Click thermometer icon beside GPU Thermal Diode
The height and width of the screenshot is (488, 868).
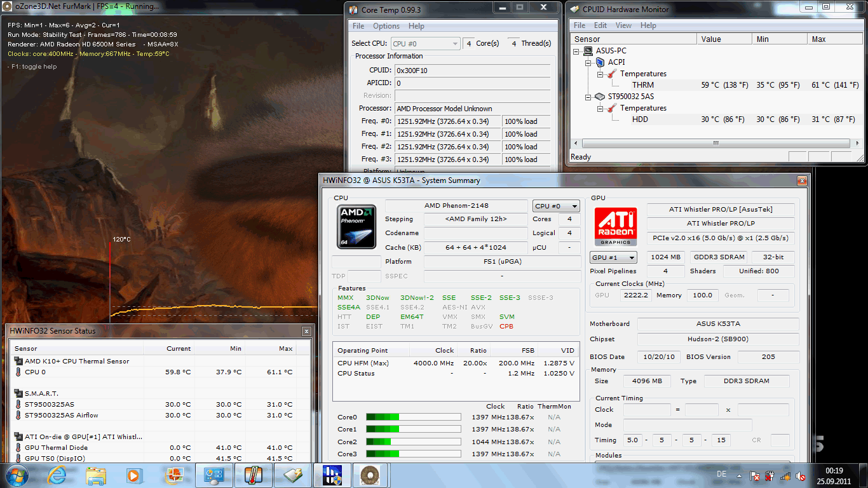(18, 447)
